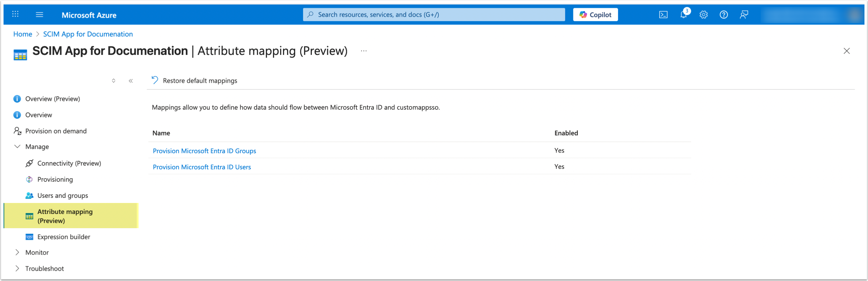Screen dimensions: 868x281
Task: Open the hamburger portal menu
Action: [x=39, y=15]
